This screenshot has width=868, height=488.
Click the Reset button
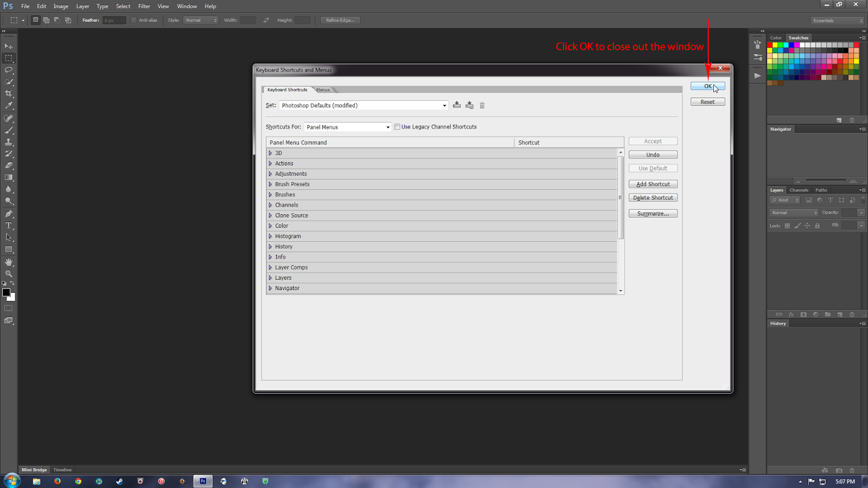(x=708, y=102)
